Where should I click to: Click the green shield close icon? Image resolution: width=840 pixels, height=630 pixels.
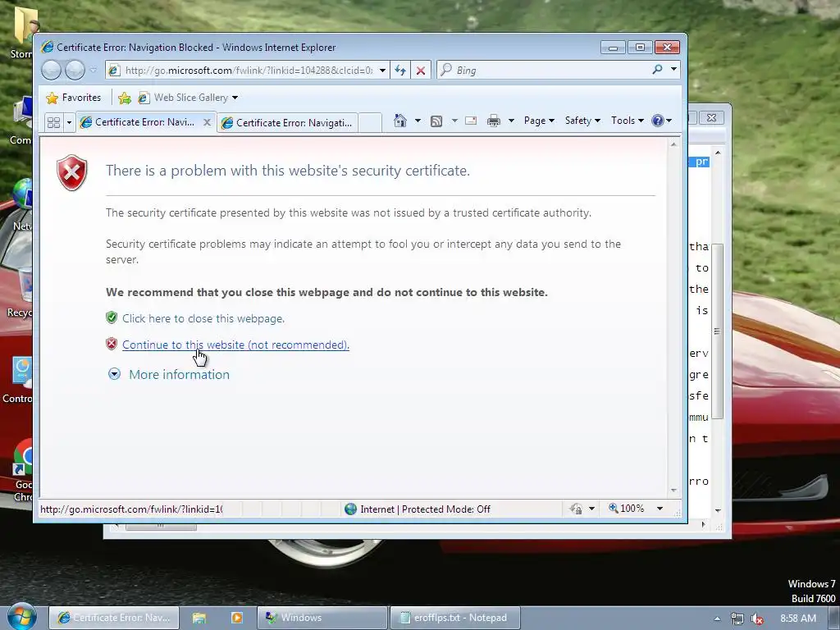pos(112,318)
